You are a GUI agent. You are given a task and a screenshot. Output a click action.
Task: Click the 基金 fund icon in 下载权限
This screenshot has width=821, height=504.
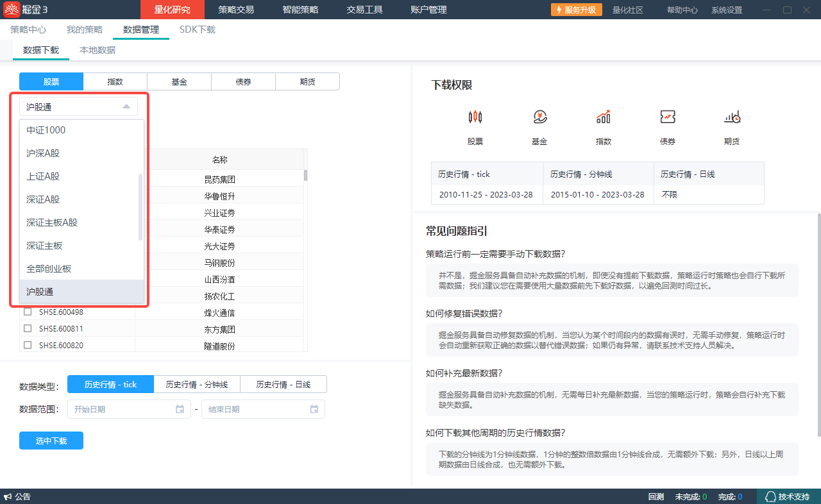pos(539,117)
